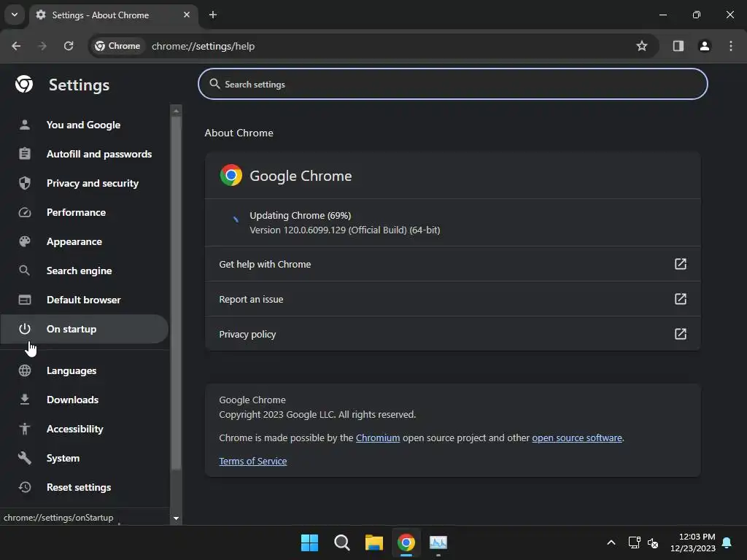Click the Updating Chrome (69%) progress text
Viewport: 747px width, 560px height.
300,215
